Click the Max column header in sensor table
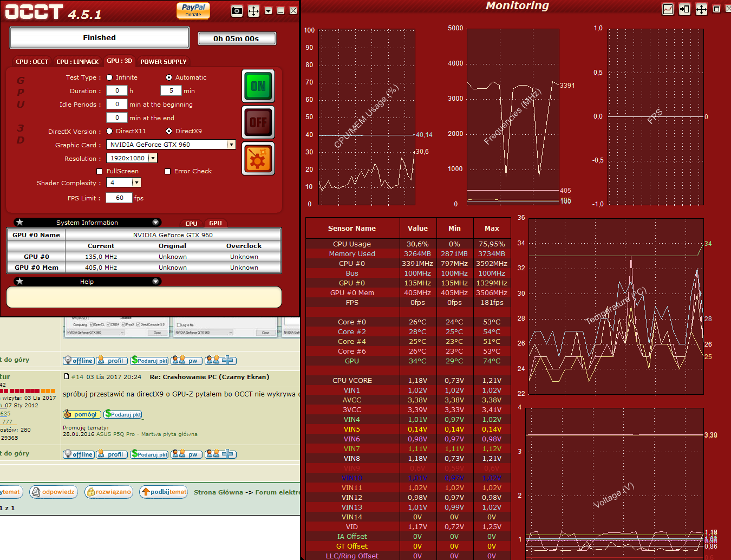Screen dimensions: 731x560 [492, 229]
